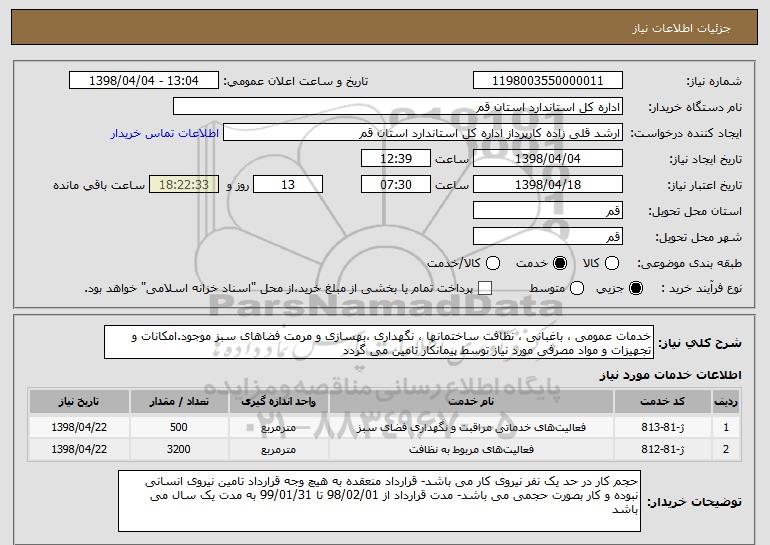Viewport: 770px width, 545px height.
Task: Click the remaining days field 13
Action: click(x=288, y=185)
